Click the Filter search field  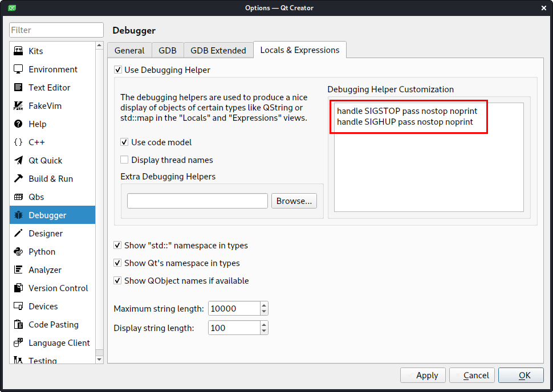click(x=56, y=30)
